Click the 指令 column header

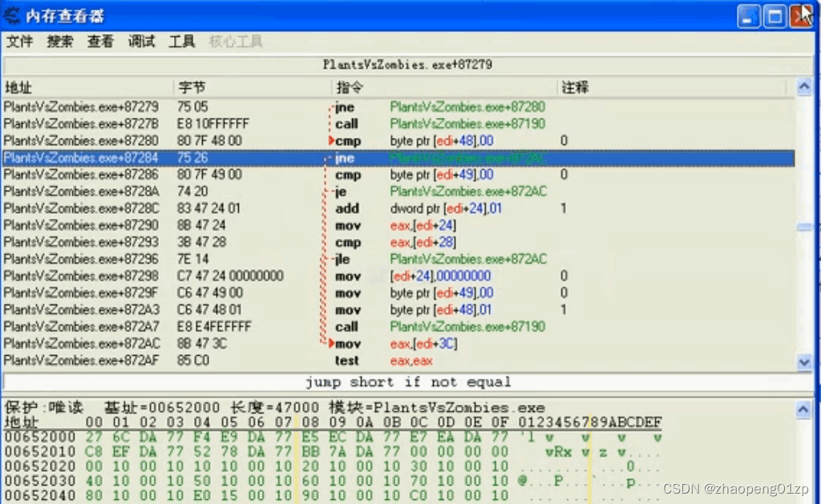pyautogui.click(x=445, y=87)
